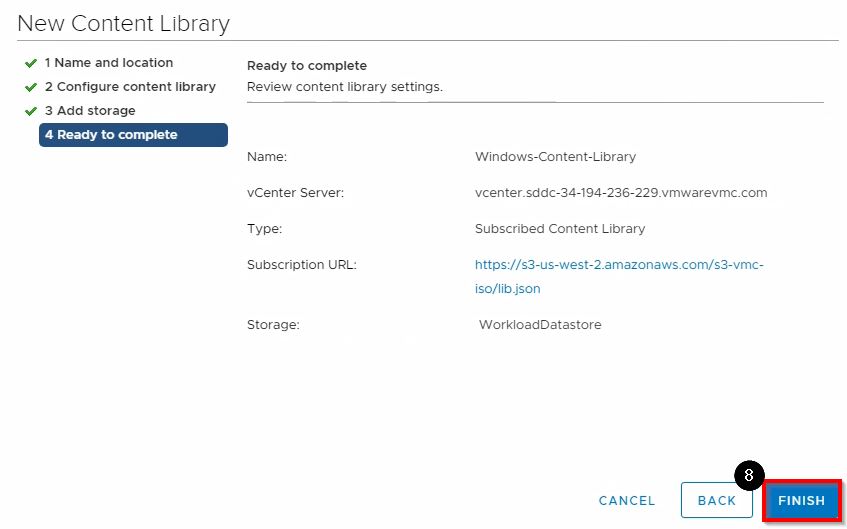Click the New Content Library dialog title
This screenshot has width=847, height=529.
[x=124, y=23]
